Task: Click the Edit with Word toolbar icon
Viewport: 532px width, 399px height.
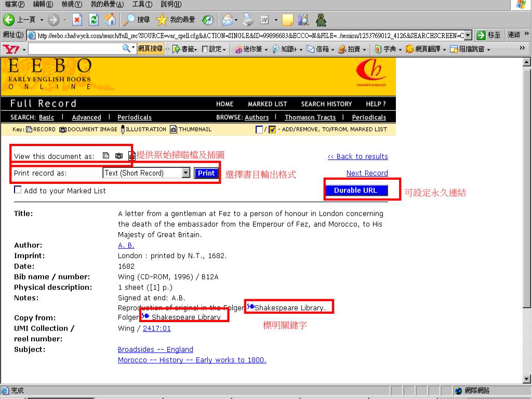Action: [x=264, y=20]
